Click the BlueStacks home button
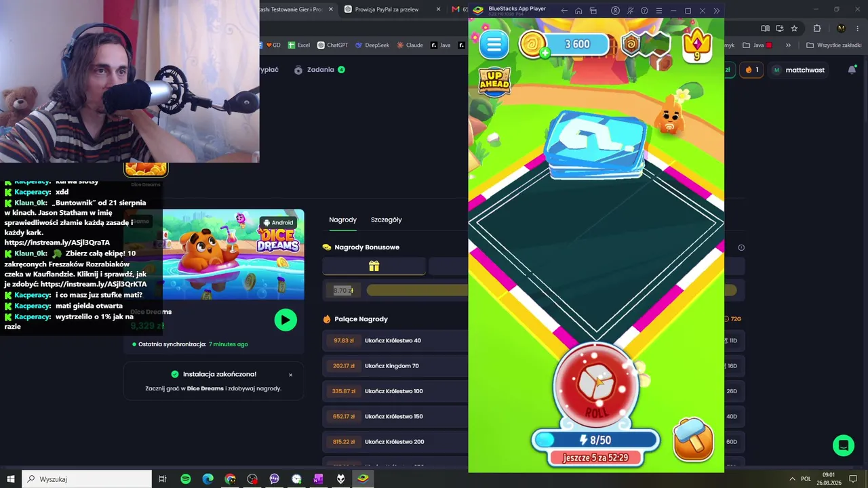Viewport: 868px width, 488px height. [x=578, y=11]
